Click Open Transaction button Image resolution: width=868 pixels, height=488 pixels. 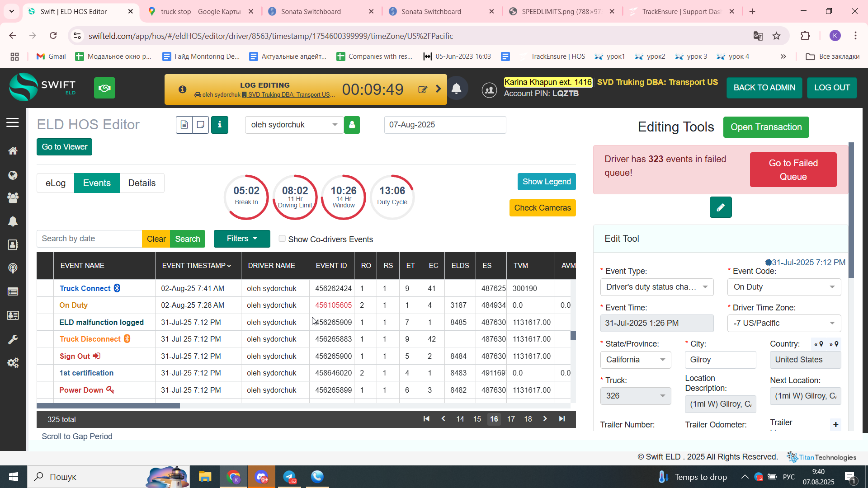point(766,127)
